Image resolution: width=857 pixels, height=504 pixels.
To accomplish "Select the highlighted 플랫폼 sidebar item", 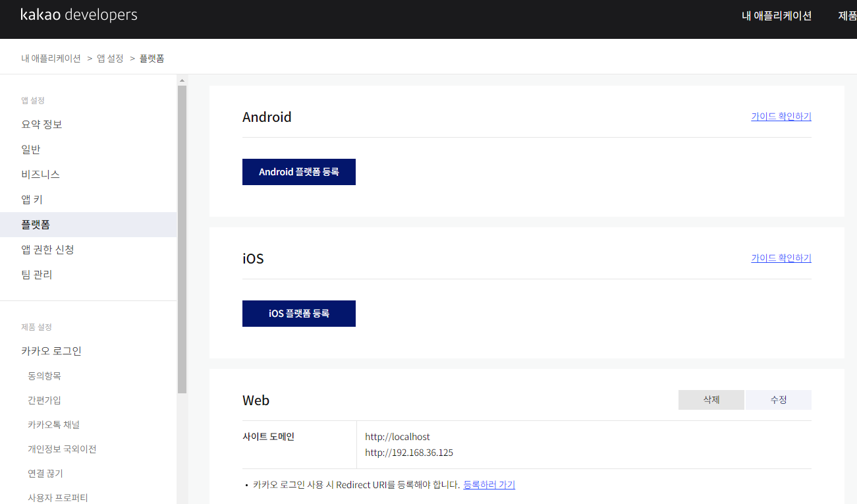I will [88, 225].
